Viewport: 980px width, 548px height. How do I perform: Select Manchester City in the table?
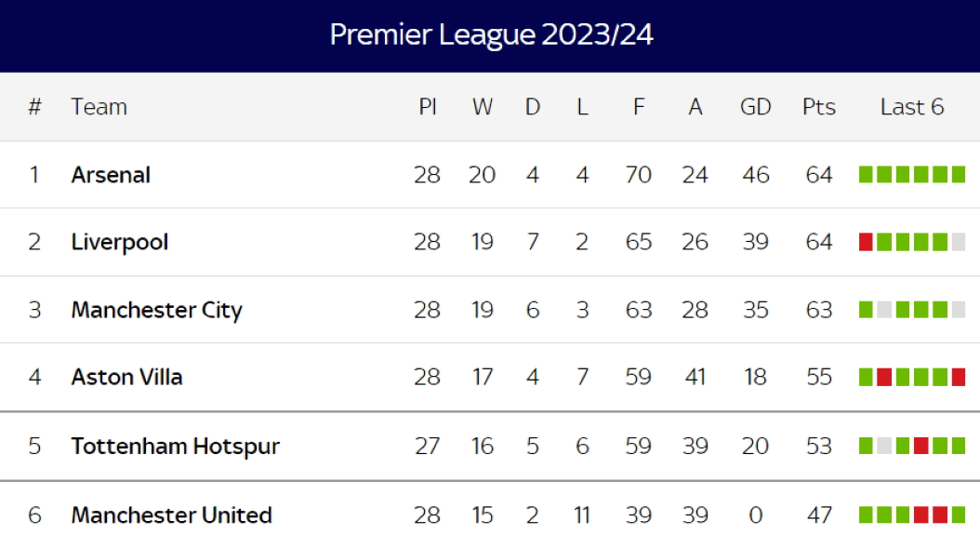click(156, 310)
